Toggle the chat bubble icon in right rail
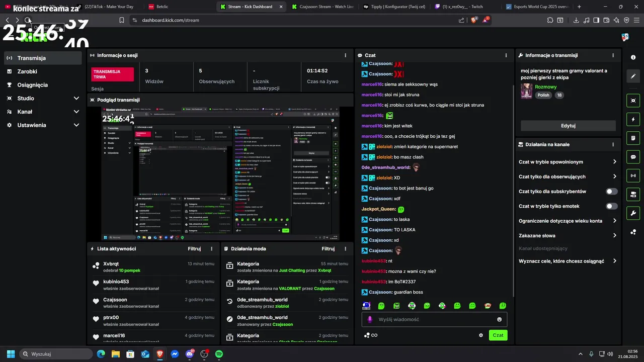This screenshot has width=644, height=362. click(633, 157)
